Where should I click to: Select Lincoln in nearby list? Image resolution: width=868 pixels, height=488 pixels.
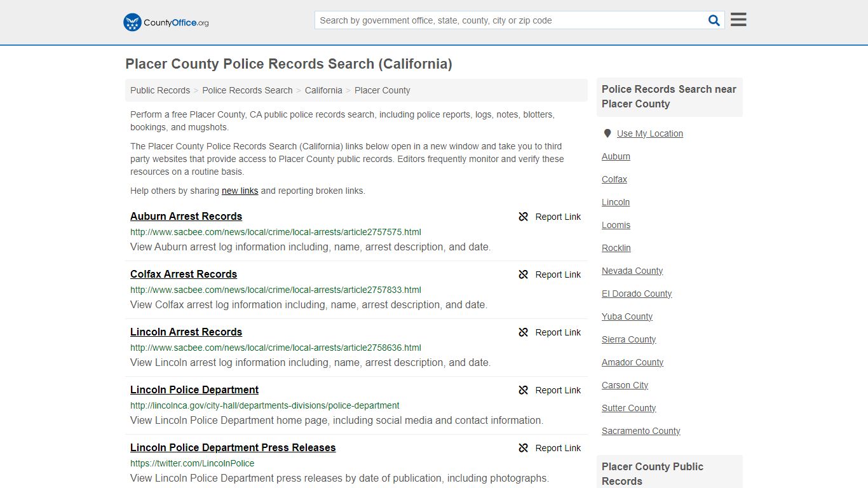point(616,202)
